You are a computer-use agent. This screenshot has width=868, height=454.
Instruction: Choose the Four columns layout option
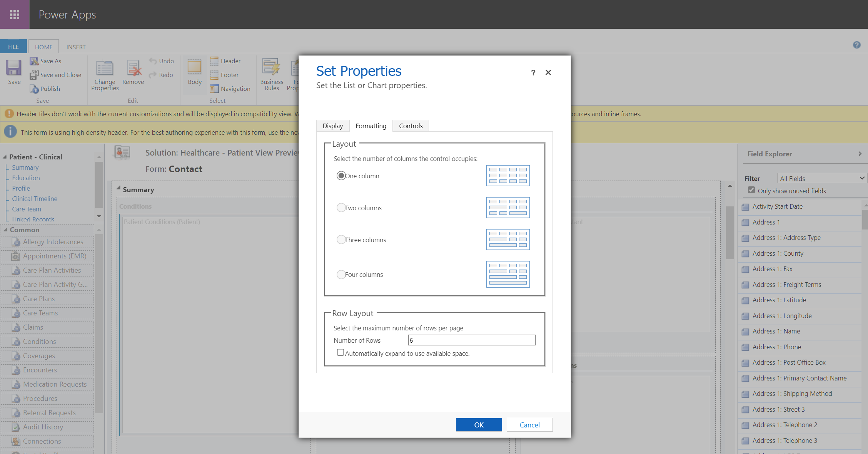(x=341, y=275)
